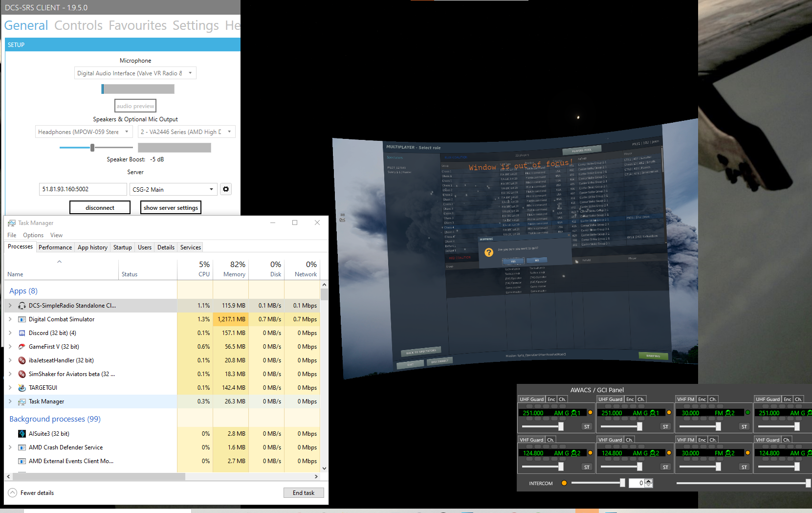Viewport: 812px width, 513px height.
Task: Open the Headphones speaker output dropdown
Action: [x=84, y=132]
